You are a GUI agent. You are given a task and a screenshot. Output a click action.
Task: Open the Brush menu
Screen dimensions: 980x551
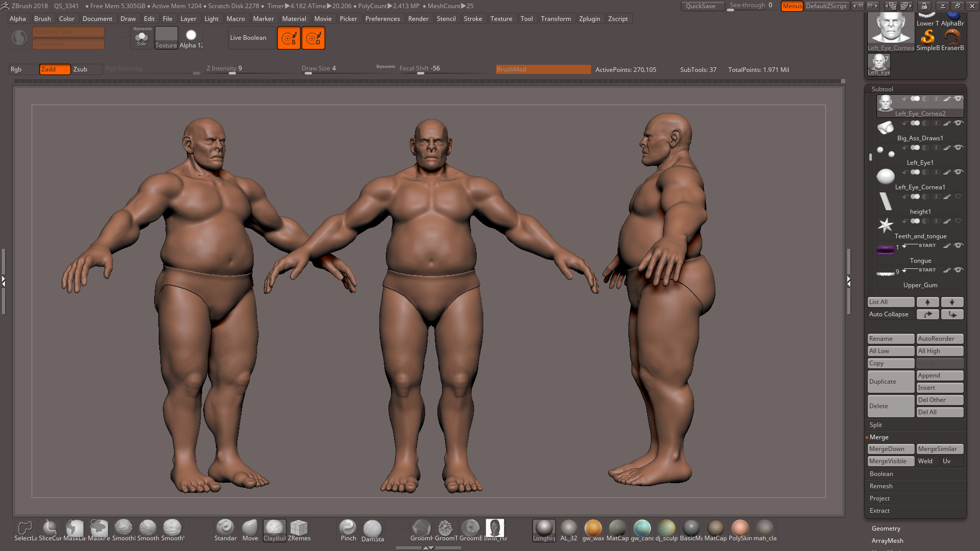tap(42, 19)
